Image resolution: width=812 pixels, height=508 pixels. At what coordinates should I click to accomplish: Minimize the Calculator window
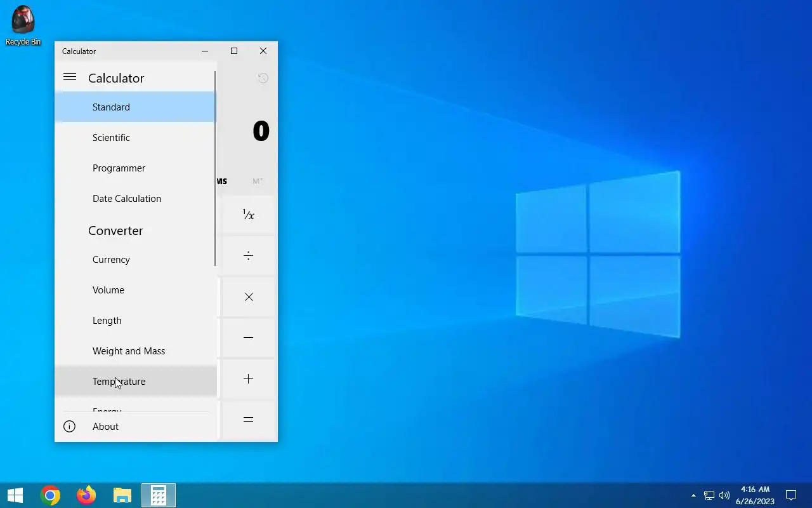pos(205,51)
